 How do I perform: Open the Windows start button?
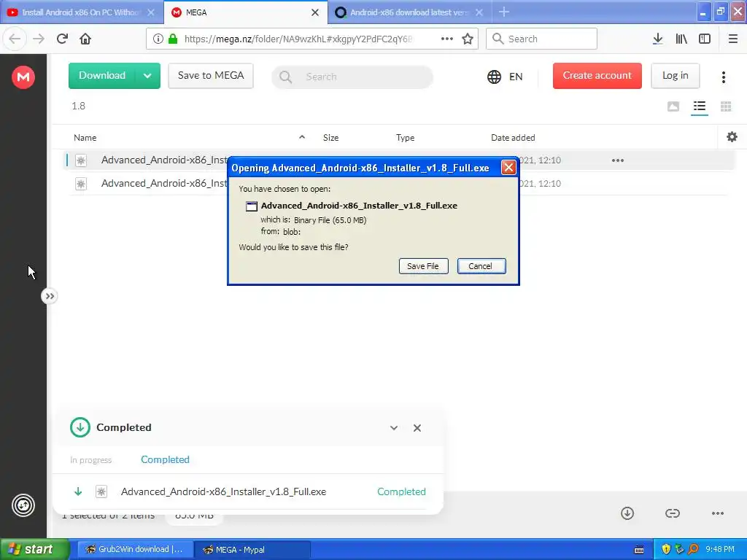(x=34, y=549)
